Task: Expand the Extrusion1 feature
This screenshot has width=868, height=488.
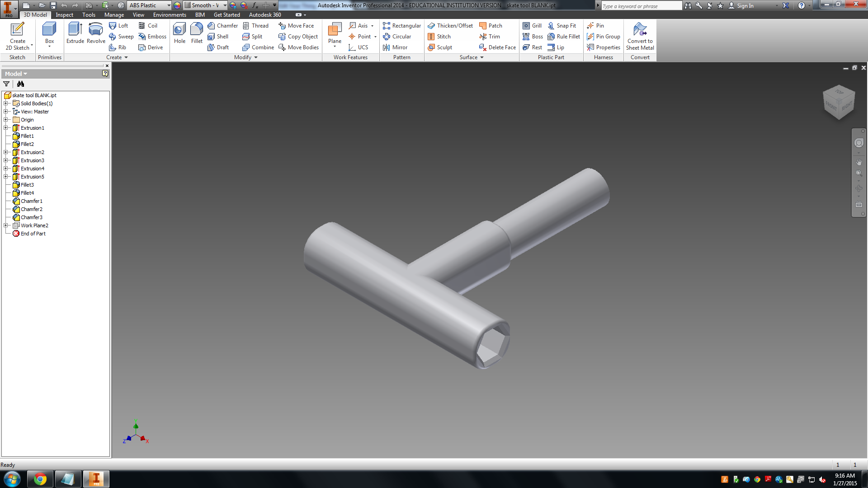Action: tap(6, 128)
